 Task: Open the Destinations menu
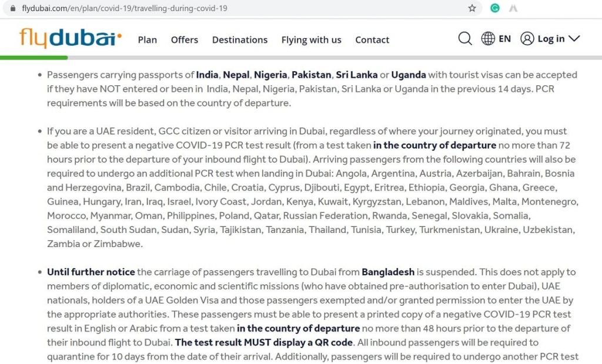pos(240,39)
